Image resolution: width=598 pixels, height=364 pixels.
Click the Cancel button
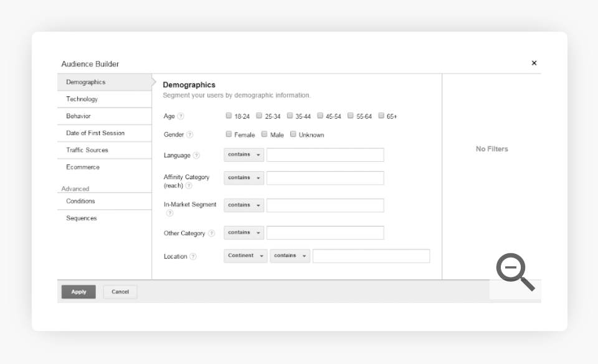click(x=120, y=292)
